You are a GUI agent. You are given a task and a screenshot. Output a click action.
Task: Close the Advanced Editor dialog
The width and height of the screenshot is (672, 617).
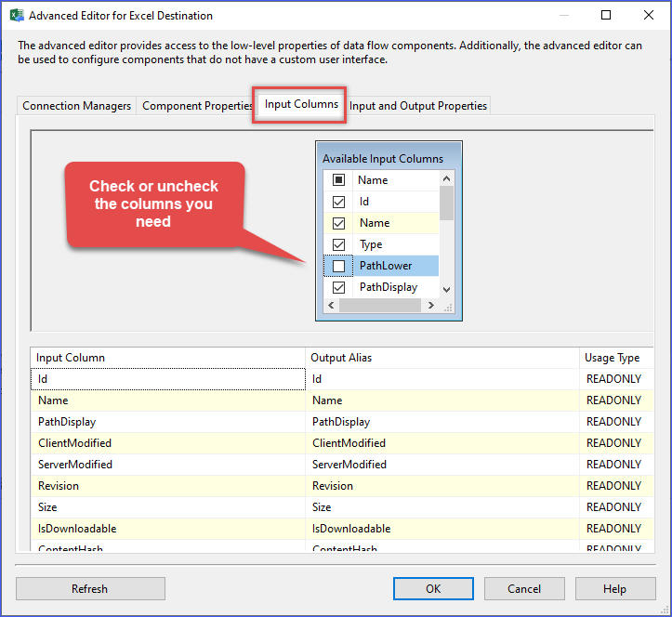[649, 15]
